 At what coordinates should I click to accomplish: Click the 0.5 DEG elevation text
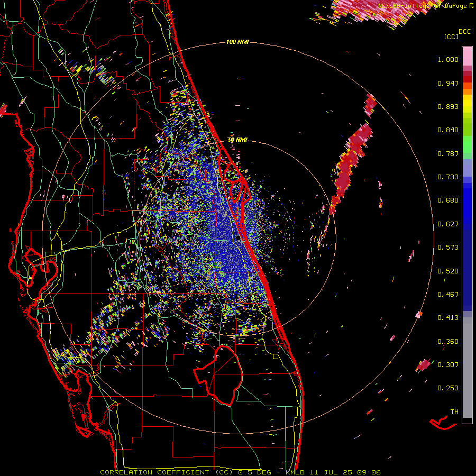(x=254, y=472)
